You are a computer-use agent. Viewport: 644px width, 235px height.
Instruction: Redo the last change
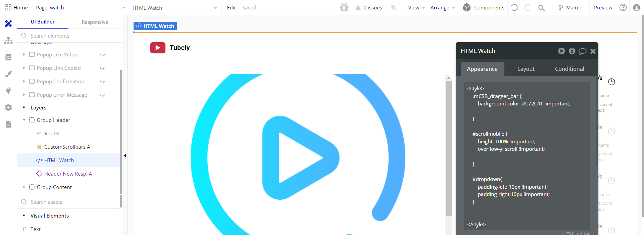(x=528, y=7)
